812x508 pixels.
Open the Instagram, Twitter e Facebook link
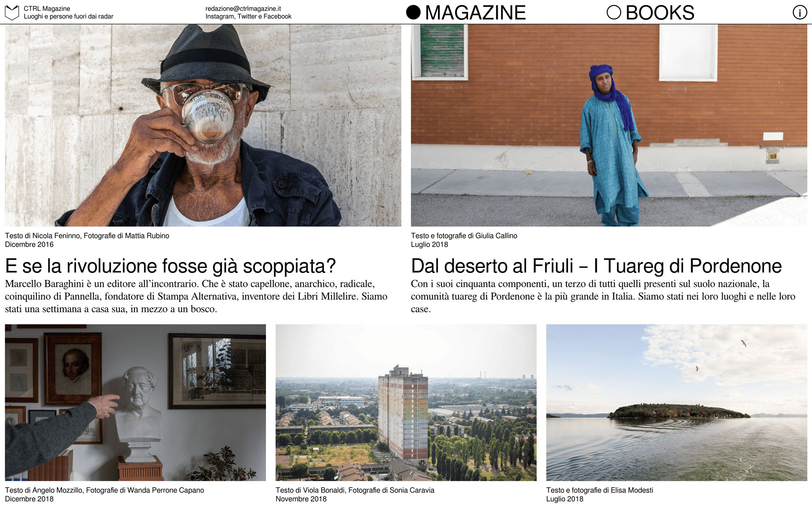[x=248, y=17]
